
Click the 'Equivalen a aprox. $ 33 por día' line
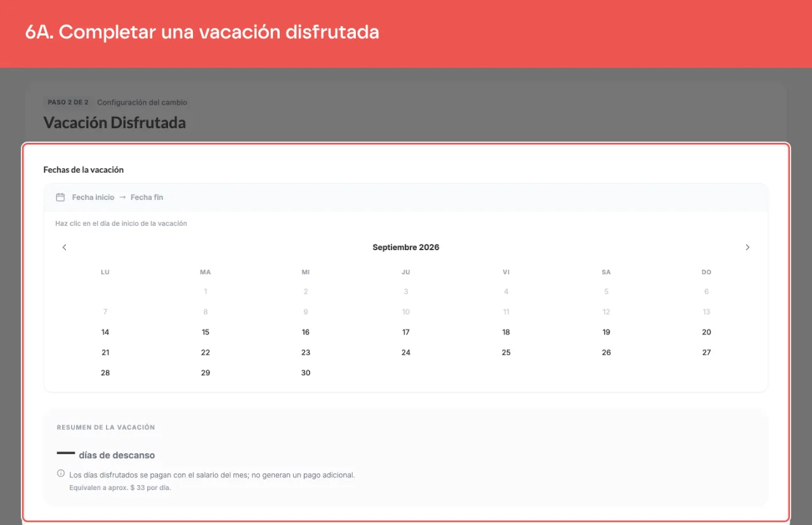[120, 488]
